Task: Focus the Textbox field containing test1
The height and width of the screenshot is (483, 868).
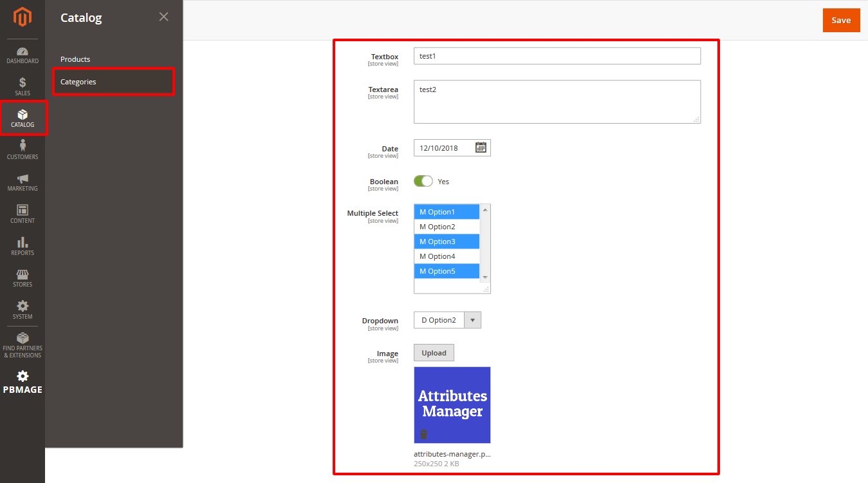Action: click(557, 56)
